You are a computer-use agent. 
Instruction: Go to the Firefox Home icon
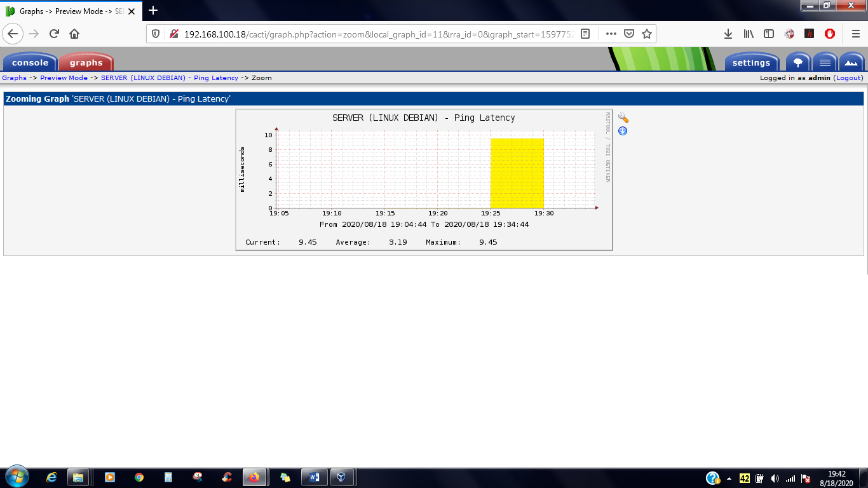pos(74,34)
